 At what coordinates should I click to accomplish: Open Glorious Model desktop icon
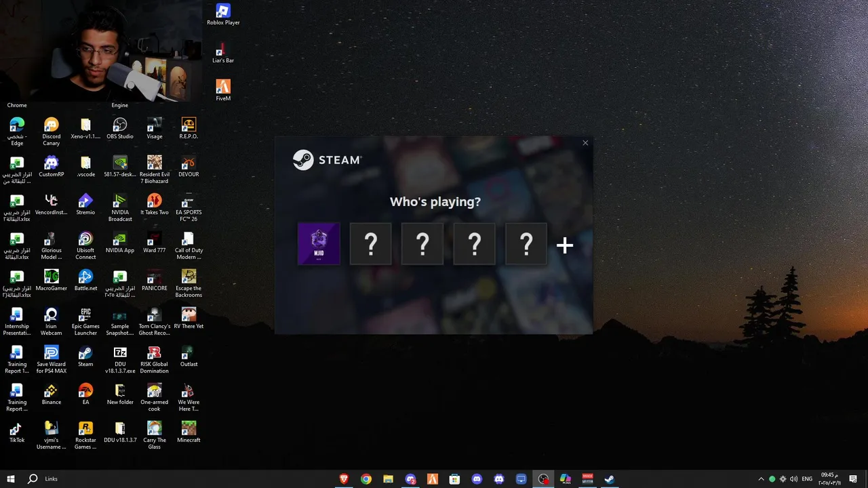point(52,245)
